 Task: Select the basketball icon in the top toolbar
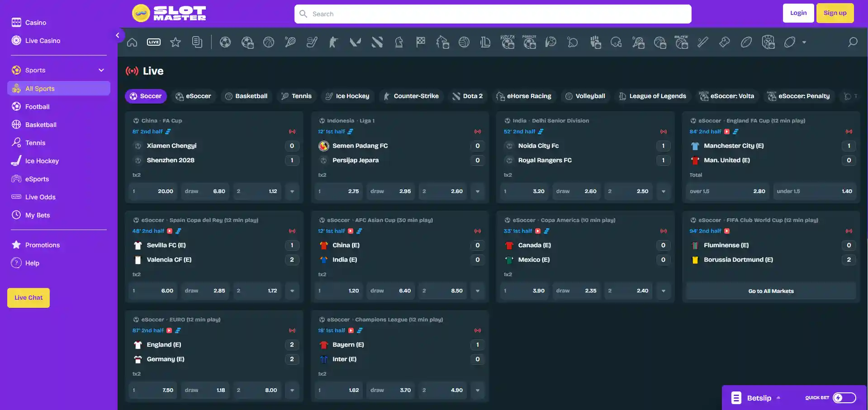pyautogui.click(x=269, y=42)
